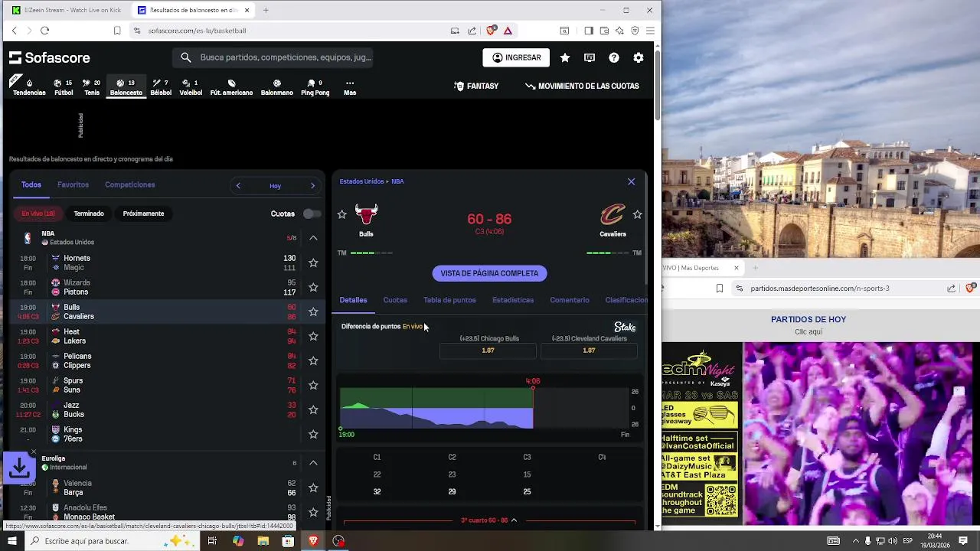The width and height of the screenshot is (980, 551).
Task: Switch to the Cuotas tab
Action: [395, 300]
